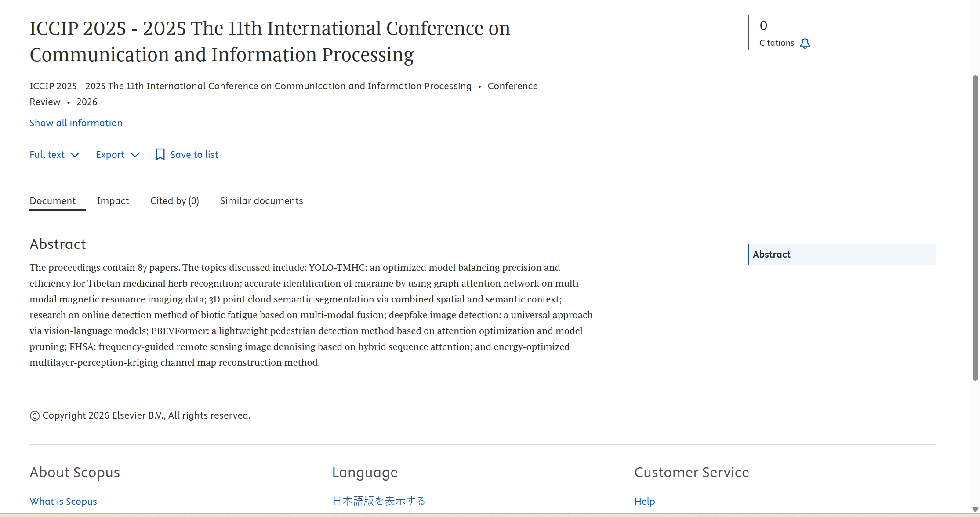Click the scrollbar down arrow

975,510
